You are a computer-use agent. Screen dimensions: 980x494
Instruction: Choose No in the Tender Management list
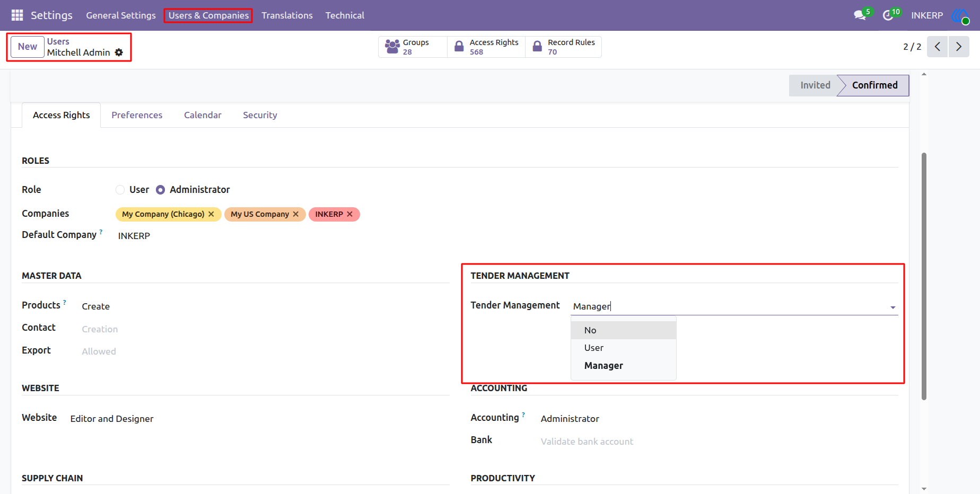click(x=624, y=330)
